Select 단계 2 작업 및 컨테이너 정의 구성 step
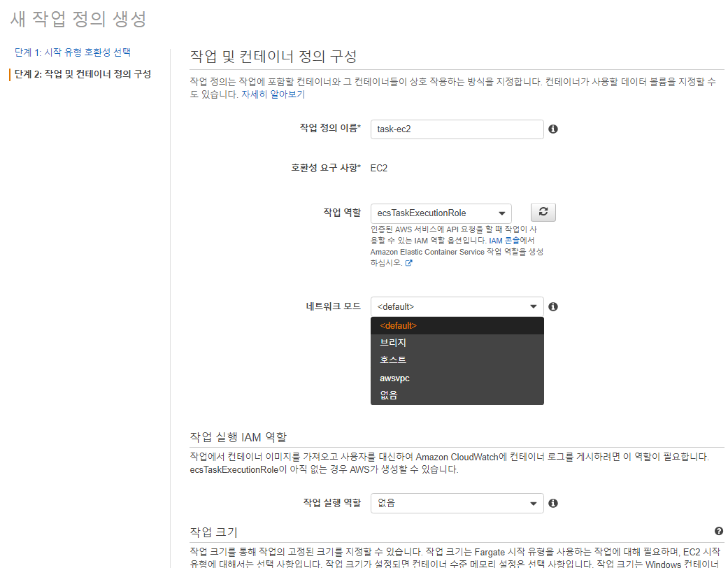Viewport: 728px width, 568px height. (x=83, y=74)
